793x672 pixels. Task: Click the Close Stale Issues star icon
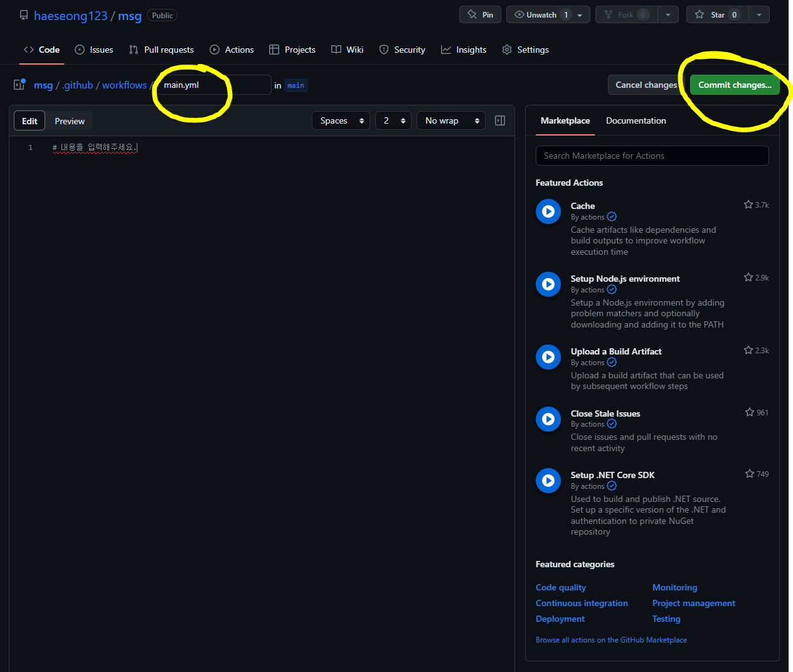point(750,412)
